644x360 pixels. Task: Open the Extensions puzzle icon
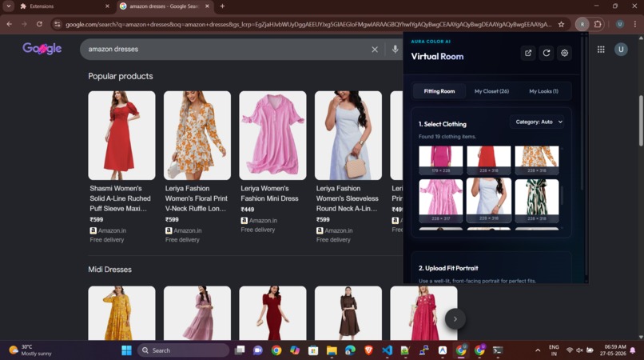[x=598, y=24]
